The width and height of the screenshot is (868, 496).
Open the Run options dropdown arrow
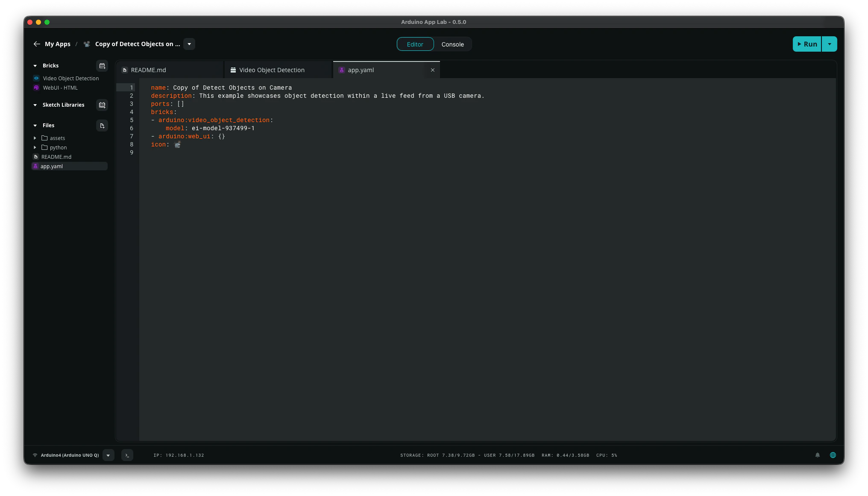click(830, 44)
